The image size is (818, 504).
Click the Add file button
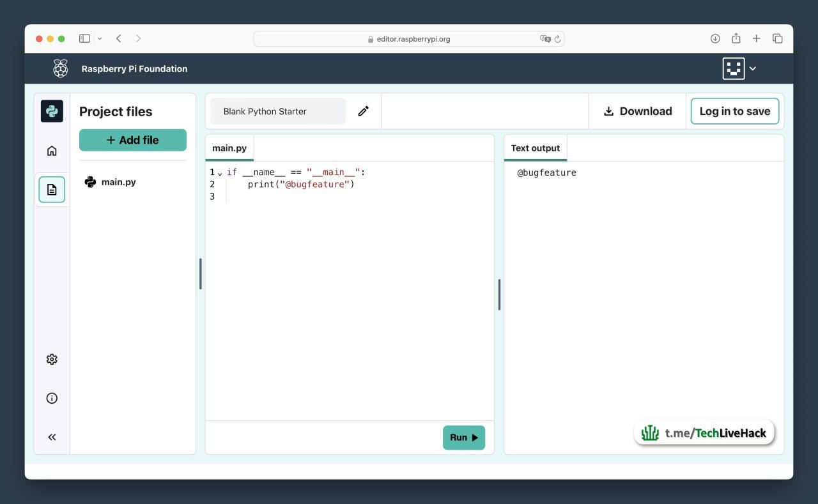click(133, 140)
